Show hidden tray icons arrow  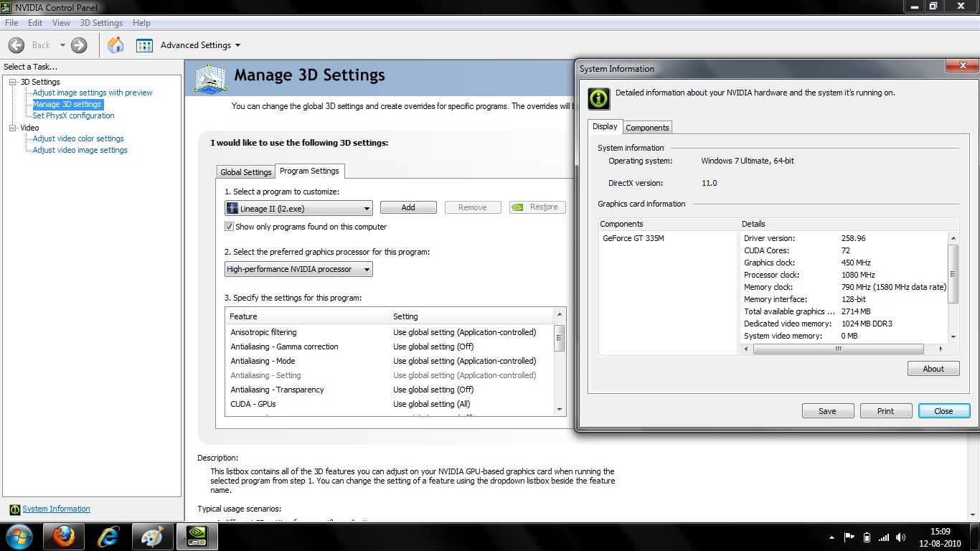(x=831, y=537)
